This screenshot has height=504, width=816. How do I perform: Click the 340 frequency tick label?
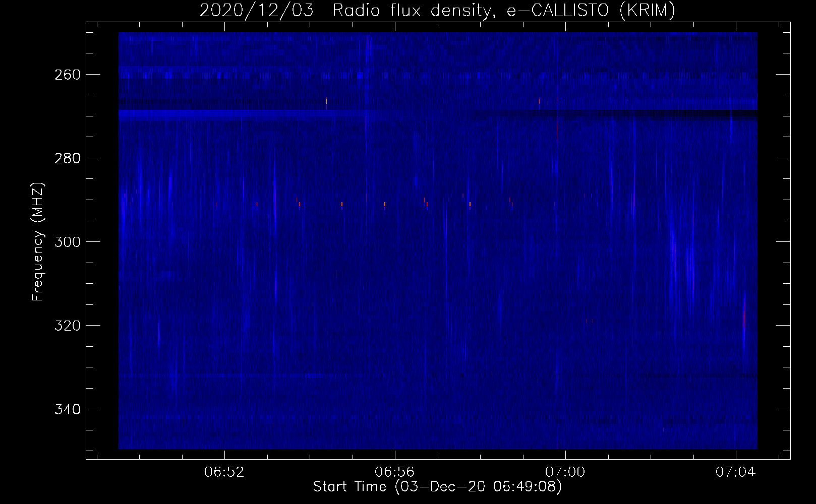click(x=67, y=409)
